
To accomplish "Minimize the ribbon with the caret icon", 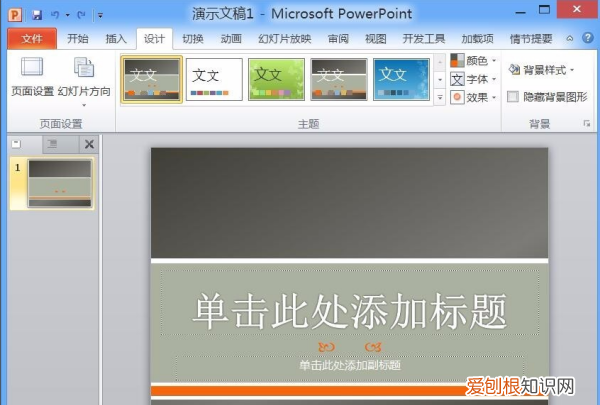I will click(570, 39).
